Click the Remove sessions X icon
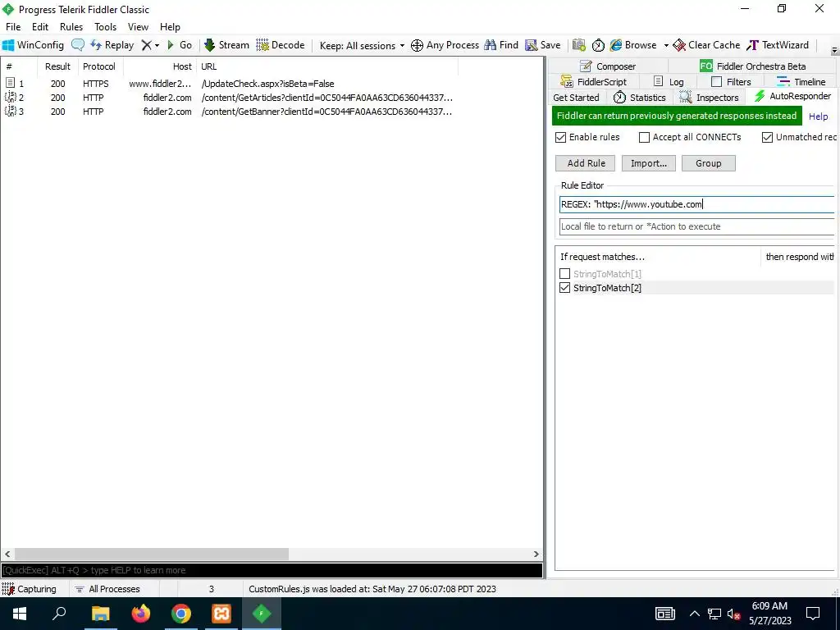The image size is (840, 630). point(146,45)
